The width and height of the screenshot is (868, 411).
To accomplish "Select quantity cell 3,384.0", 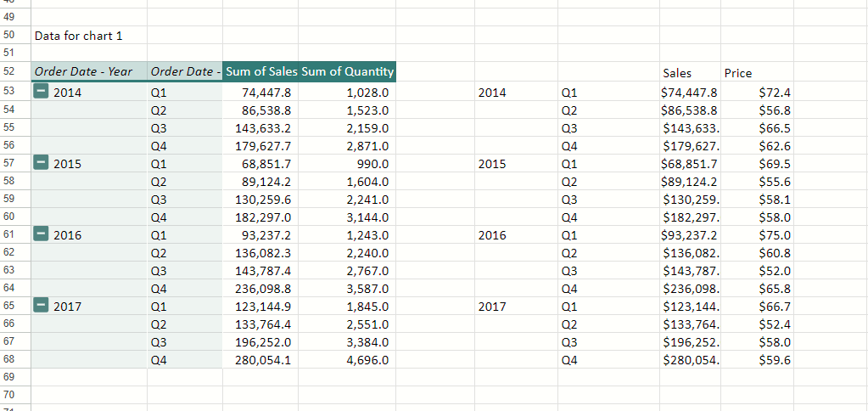I will click(x=347, y=341).
